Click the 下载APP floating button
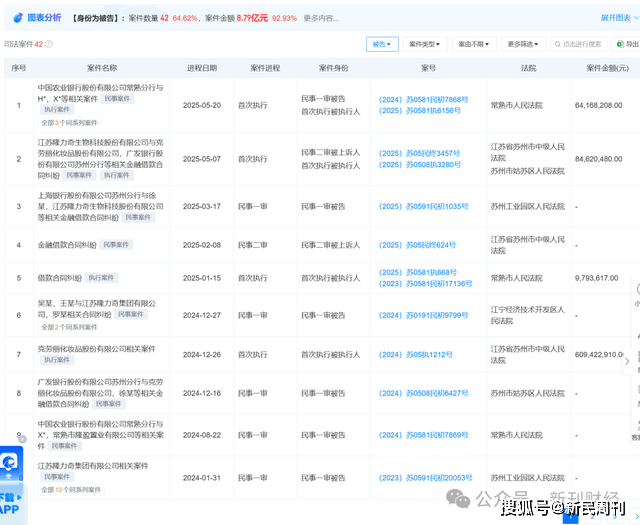Viewport: 640px width, 525px height. (x=11, y=503)
